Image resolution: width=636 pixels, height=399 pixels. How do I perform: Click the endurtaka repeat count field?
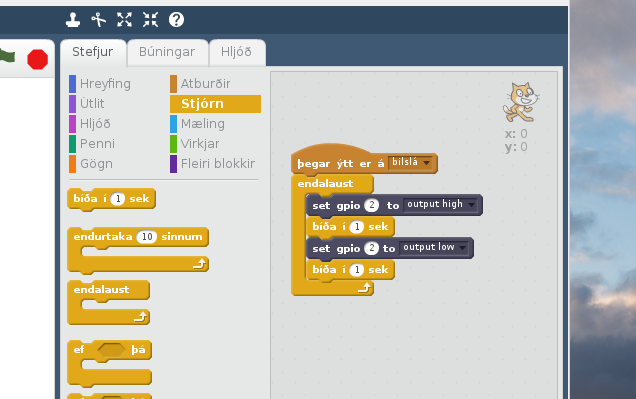[x=147, y=237]
